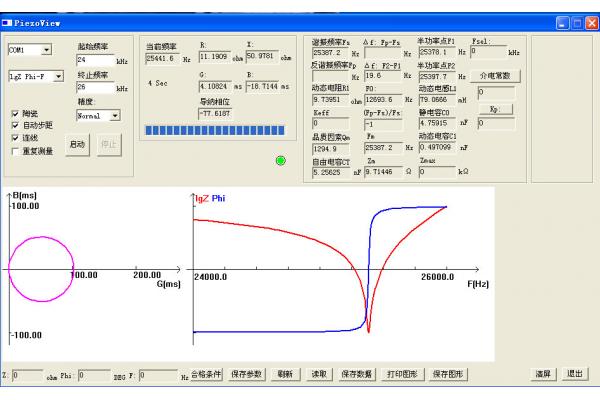Click the 动态电感L1 field 79.0666

coord(437,100)
